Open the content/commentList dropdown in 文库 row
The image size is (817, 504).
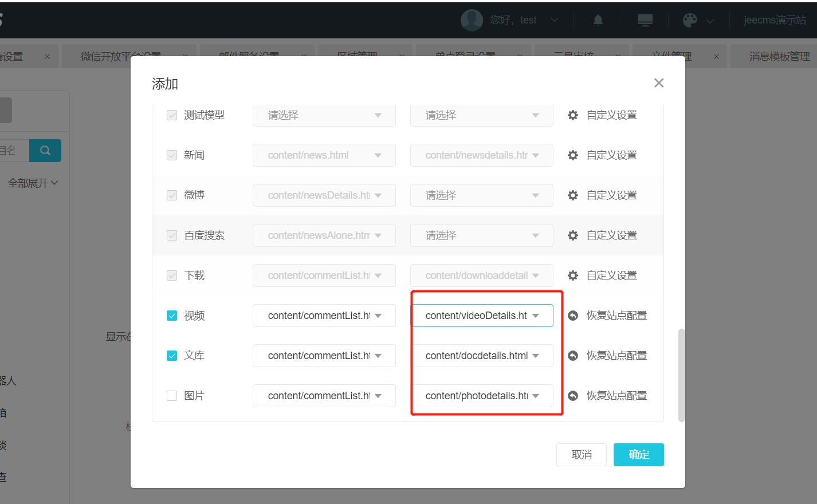(x=324, y=356)
